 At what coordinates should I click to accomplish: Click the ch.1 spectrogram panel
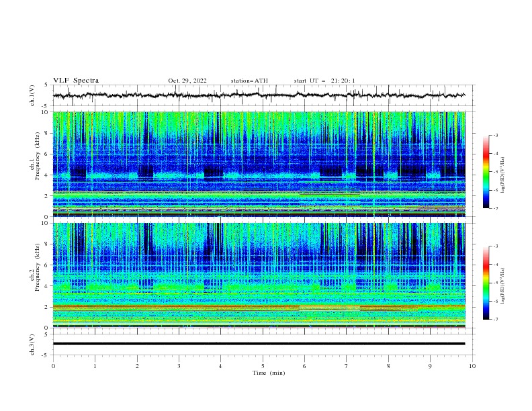pyautogui.click(x=259, y=164)
